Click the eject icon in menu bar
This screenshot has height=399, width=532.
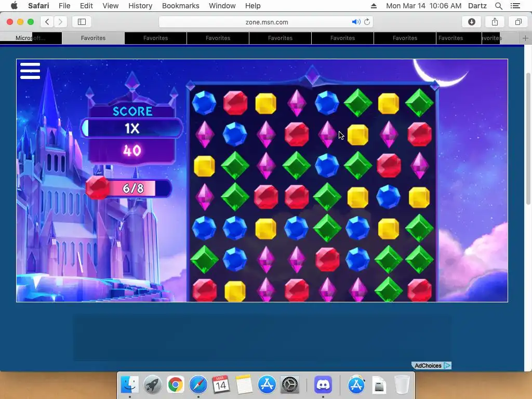pos(374,6)
